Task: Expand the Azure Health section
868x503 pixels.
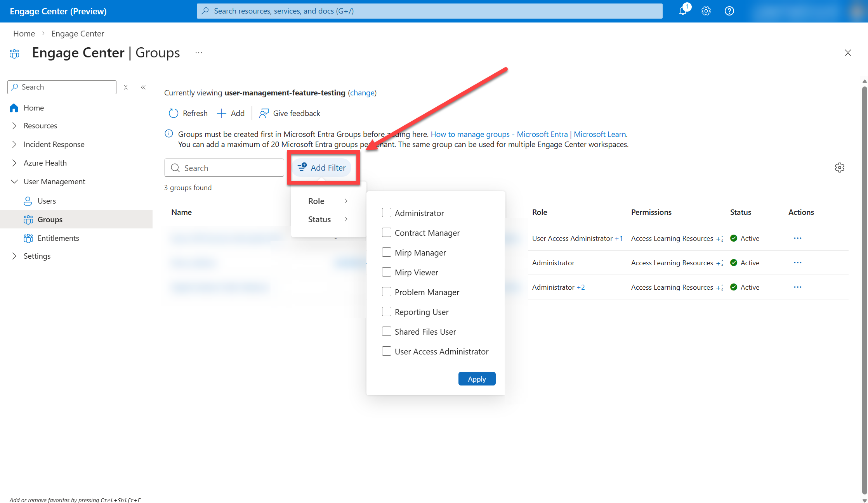Action: pyautogui.click(x=14, y=163)
